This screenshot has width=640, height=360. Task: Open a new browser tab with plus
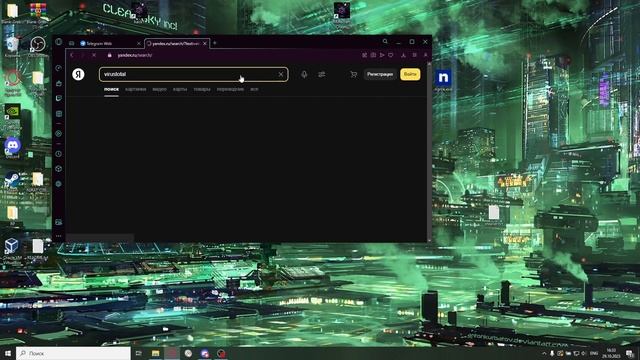[x=215, y=43]
